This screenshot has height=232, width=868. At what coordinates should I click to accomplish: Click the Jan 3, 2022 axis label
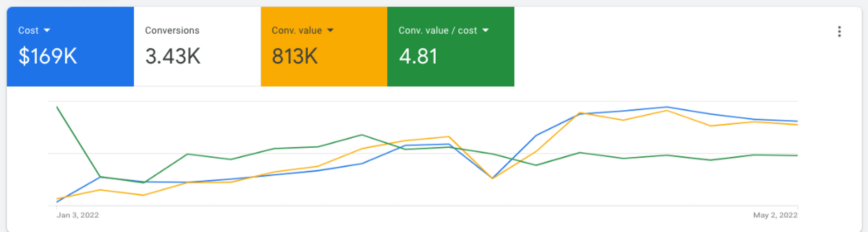click(x=78, y=215)
